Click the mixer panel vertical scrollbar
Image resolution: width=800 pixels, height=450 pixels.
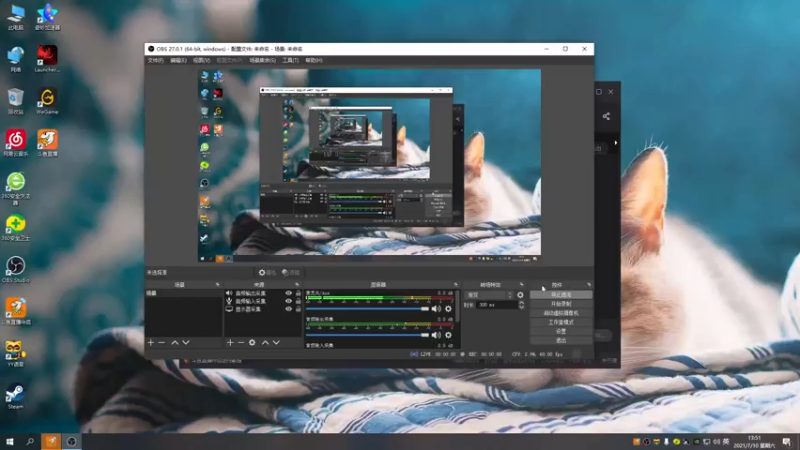[458, 306]
